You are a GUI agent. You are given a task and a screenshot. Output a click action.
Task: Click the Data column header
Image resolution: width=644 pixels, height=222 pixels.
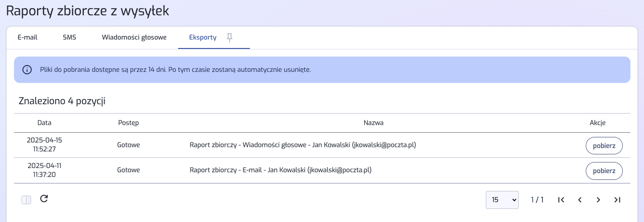click(x=44, y=123)
